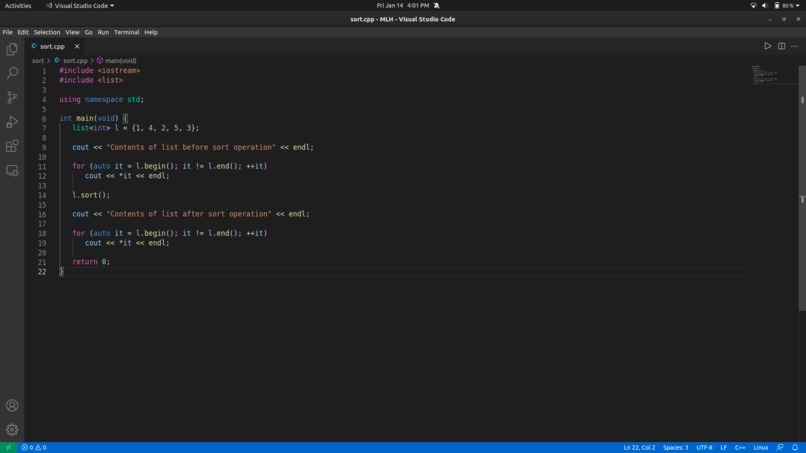The width and height of the screenshot is (806, 453).
Task: Click "Contents of list after sort operation" string
Action: point(189,214)
